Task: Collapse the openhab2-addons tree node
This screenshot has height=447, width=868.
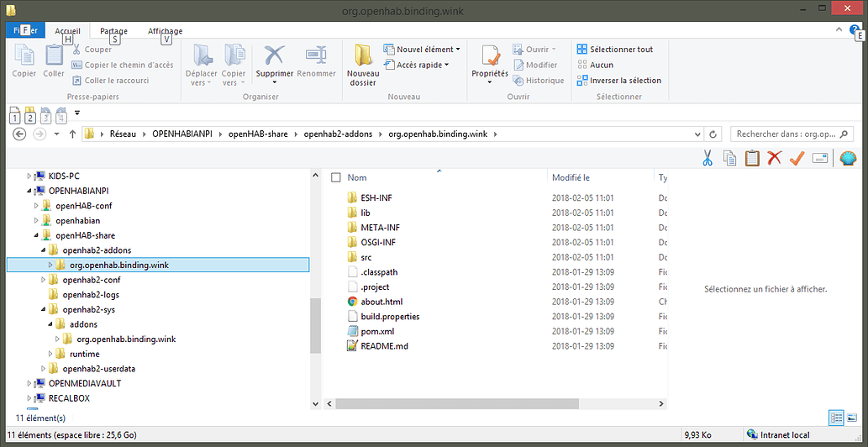Action: tap(43, 250)
